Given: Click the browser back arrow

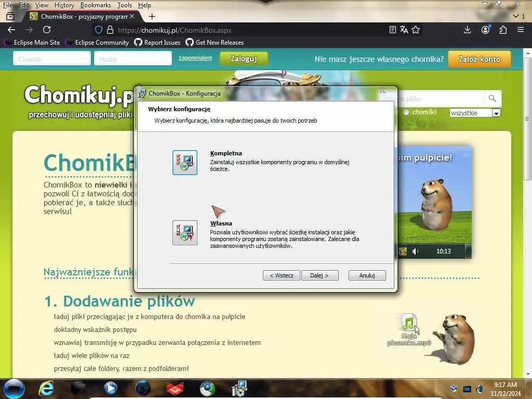Looking at the screenshot, I should pyautogui.click(x=11, y=30).
